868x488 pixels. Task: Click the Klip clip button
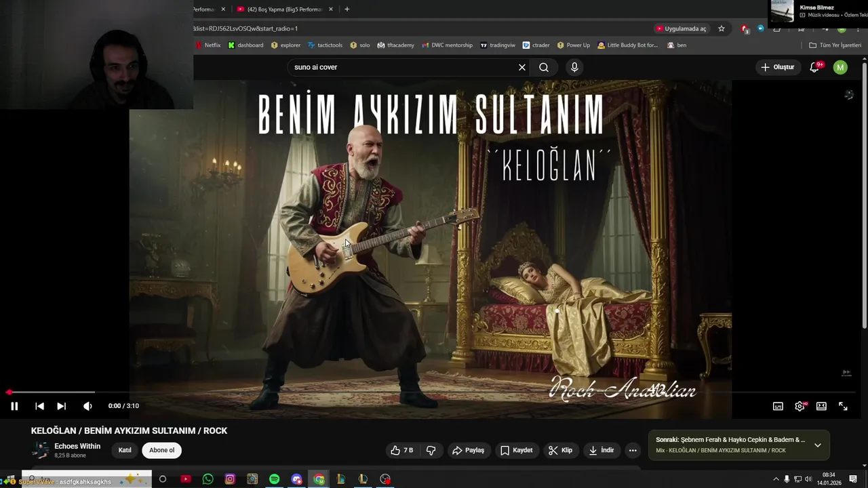click(x=560, y=450)
